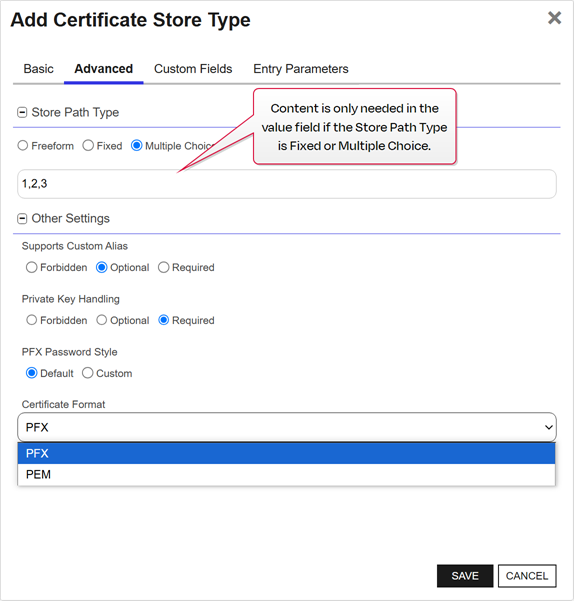The image size is (574, 601).
Task: Set Supports Custom Alias to Forbidden
Action: 31,267
